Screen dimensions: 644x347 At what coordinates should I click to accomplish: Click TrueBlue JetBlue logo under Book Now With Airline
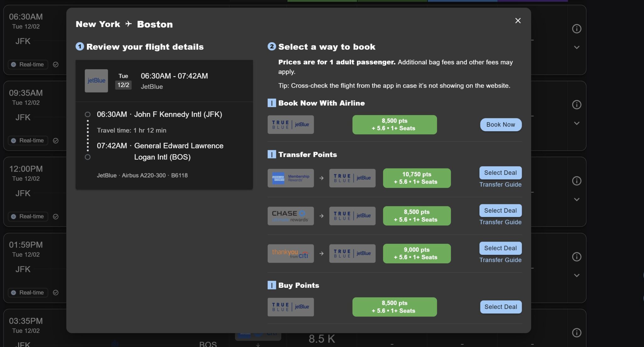(291, 125)
